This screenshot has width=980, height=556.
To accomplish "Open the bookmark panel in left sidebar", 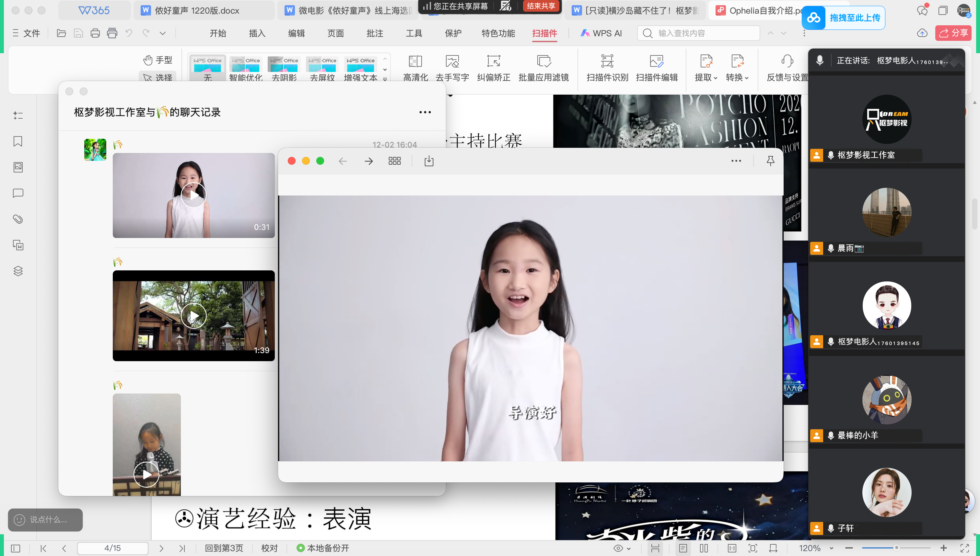I will (18, 141).
